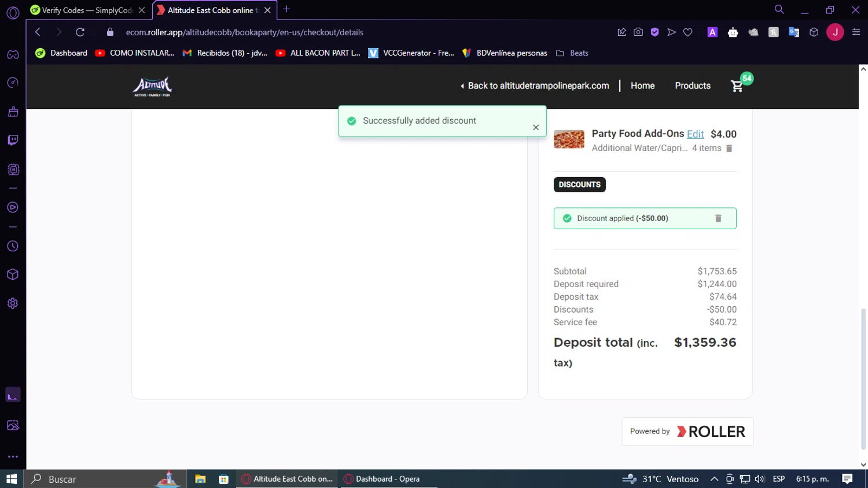Viewport: 868px width, 488px height.
Task: Open the Windows Start menu
Action: point(12,479)
